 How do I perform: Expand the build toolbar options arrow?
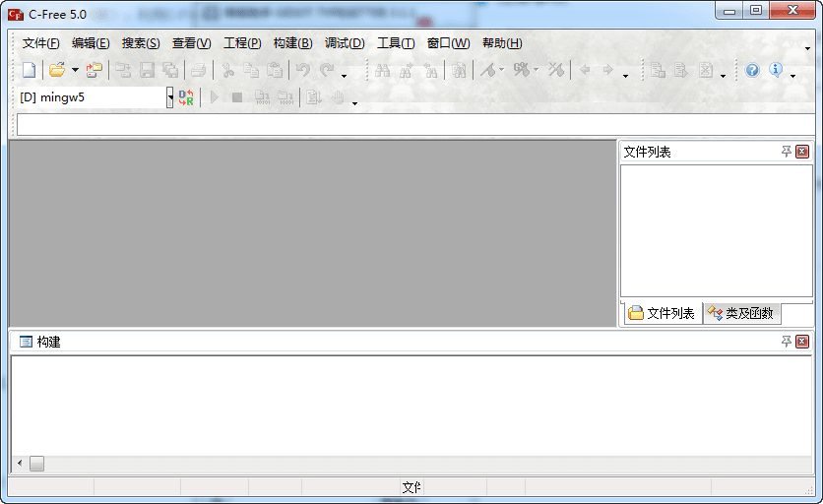pyautogui.click(x=354, y=103)
